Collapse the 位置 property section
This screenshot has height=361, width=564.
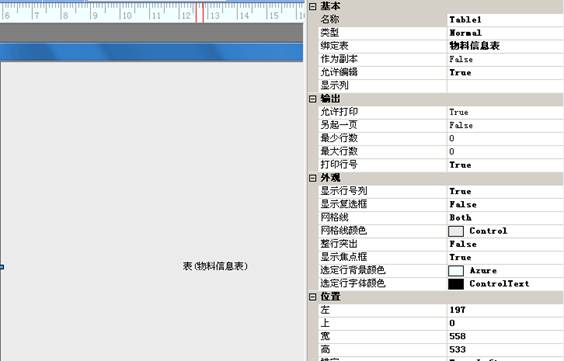(313, 297)
